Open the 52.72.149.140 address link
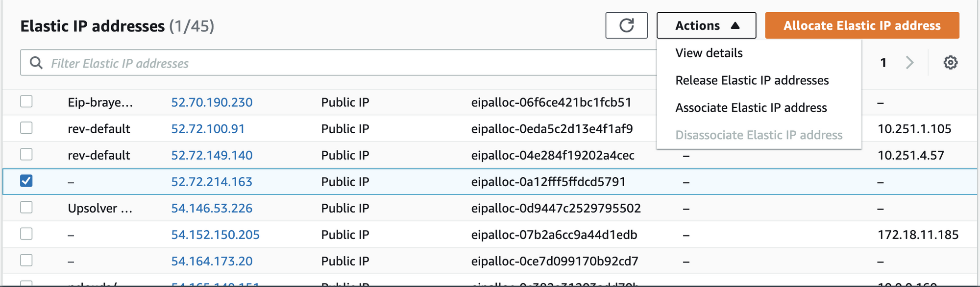This screenshot has height=287, width=980. 212,155
